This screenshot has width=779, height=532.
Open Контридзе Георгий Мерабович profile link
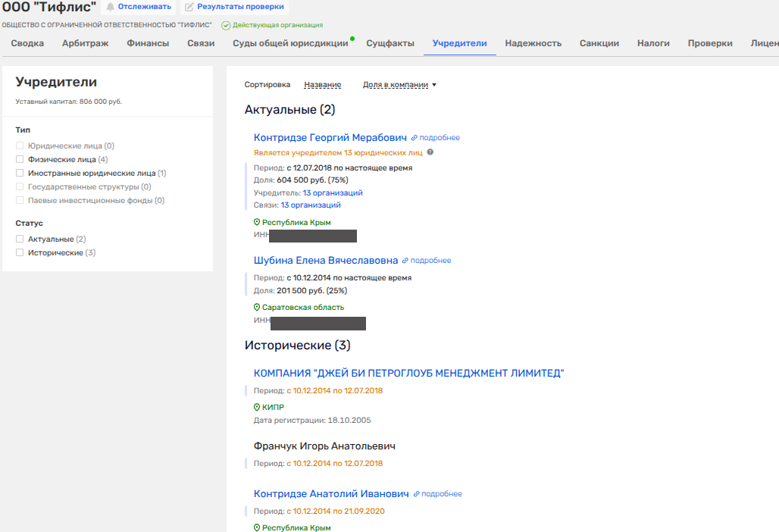[x=330, y=138]
